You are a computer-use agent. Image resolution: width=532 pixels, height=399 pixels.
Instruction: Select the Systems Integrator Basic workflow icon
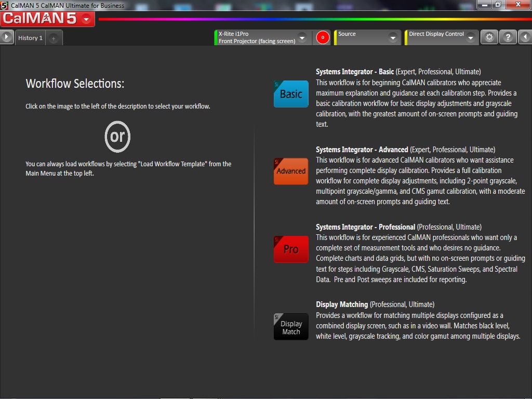point(291,94)
